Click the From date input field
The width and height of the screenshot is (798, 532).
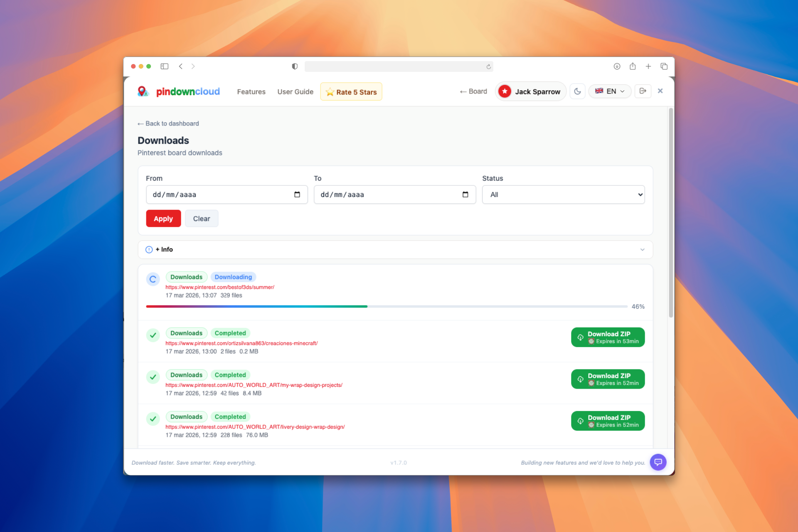click(x=227, y=195)
